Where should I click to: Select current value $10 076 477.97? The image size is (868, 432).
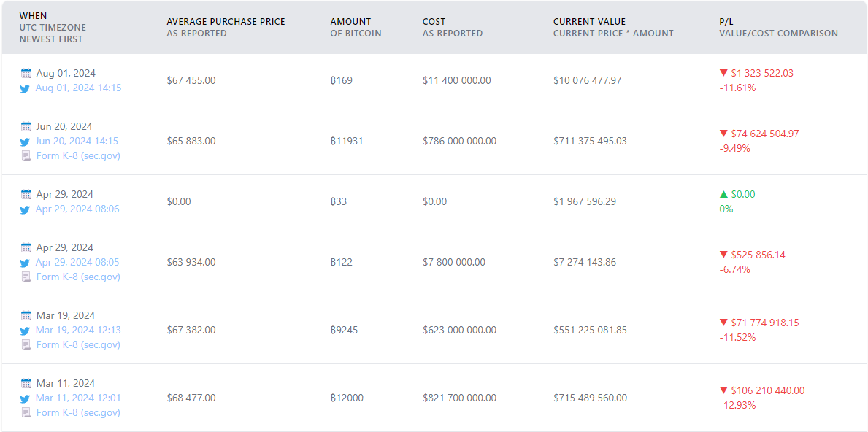tap(588, 81)
